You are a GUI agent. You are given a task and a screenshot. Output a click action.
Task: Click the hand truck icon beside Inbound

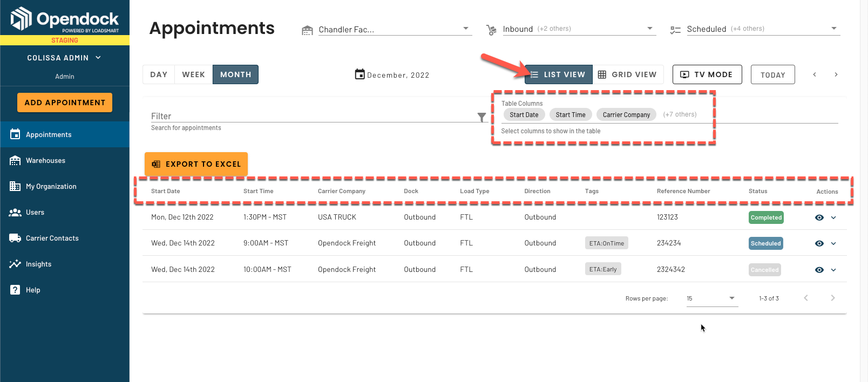pyautogui.click(x=491, y=30)
